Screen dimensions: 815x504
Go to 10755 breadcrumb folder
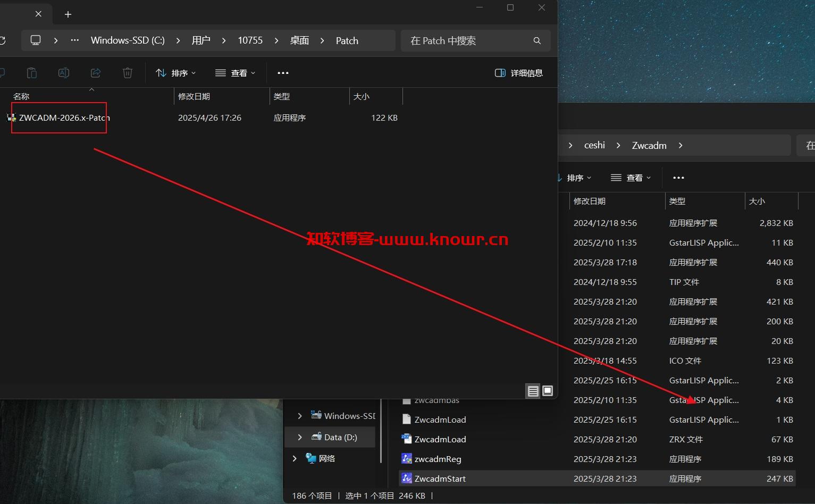(250, 40)
